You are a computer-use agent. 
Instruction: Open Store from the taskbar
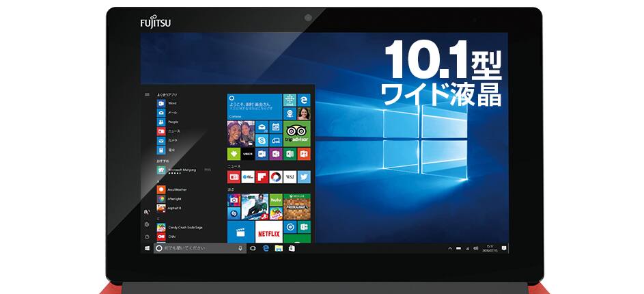point(292,248)
